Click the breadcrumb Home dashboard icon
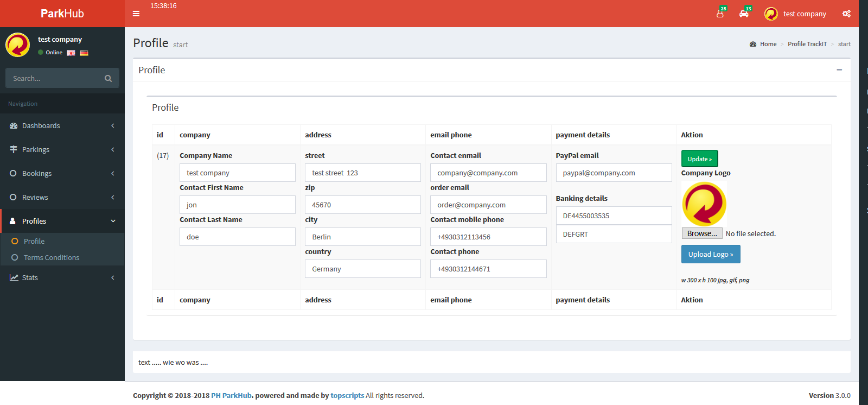868x405 pixels. (753, 44)
